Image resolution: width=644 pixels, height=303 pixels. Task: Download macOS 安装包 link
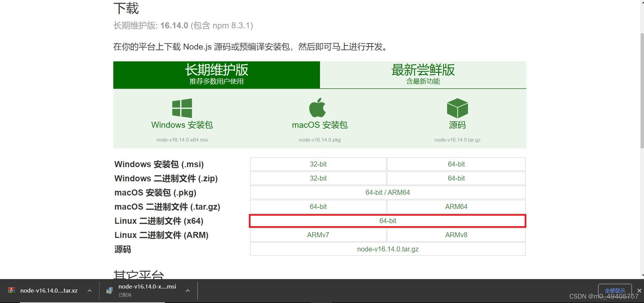320,125
